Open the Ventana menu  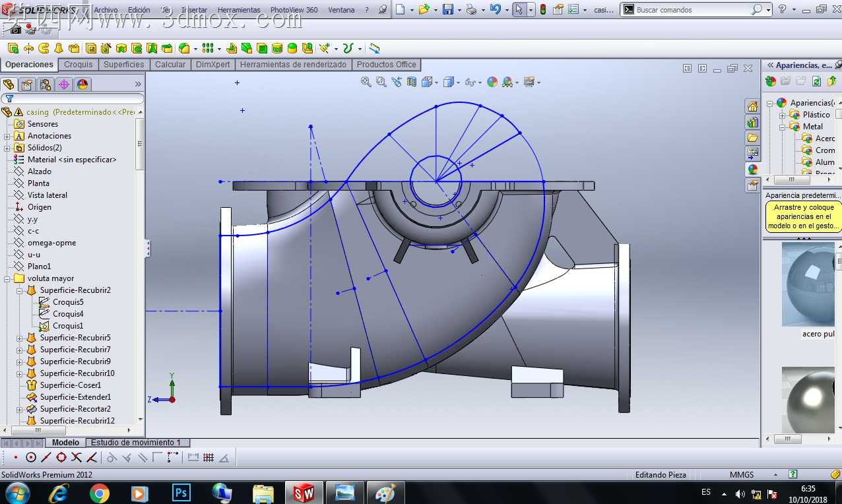tap(342, 10)
